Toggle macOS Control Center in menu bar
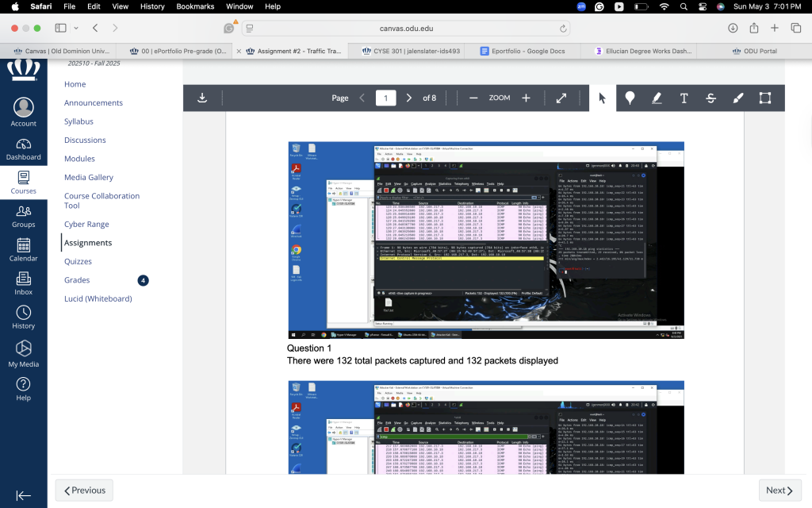 coord(703,6)
